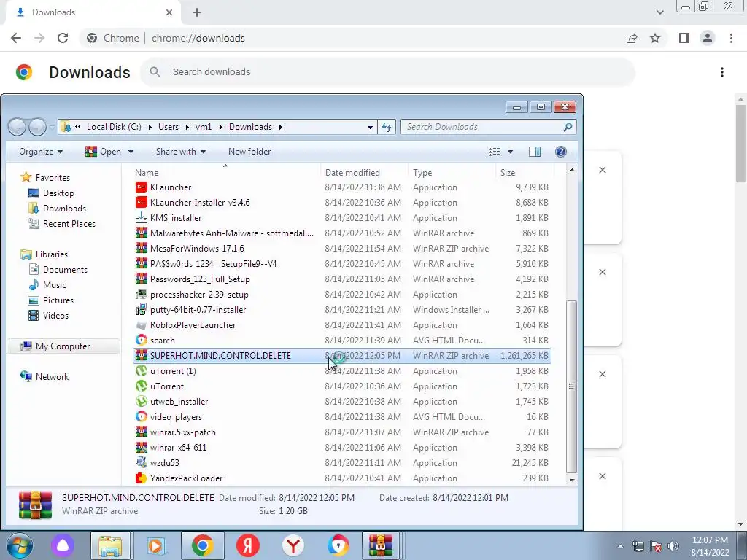Expand the Open button dropdown arrow
The height and width of the screenshot is (560, 747).
131,152
